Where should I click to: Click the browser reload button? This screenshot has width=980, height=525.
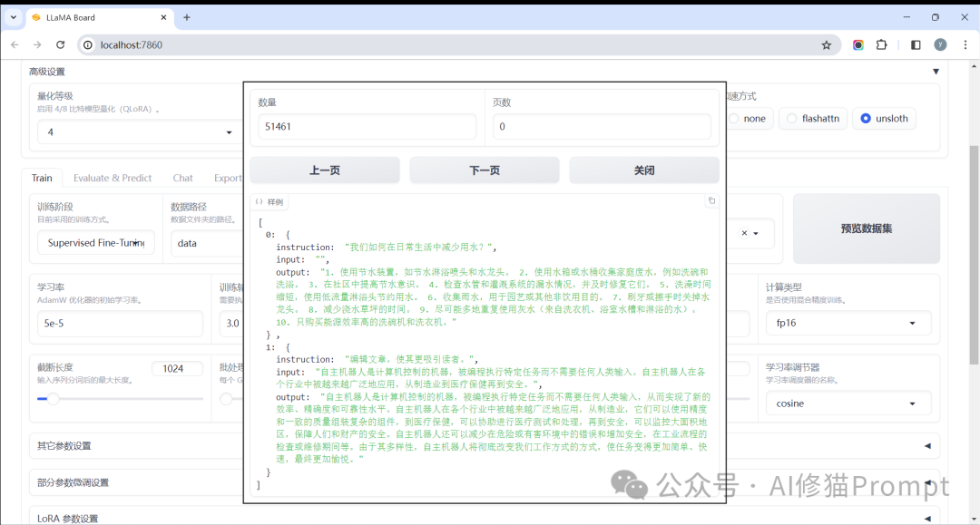pyautogui.click(x=61, y=44)
